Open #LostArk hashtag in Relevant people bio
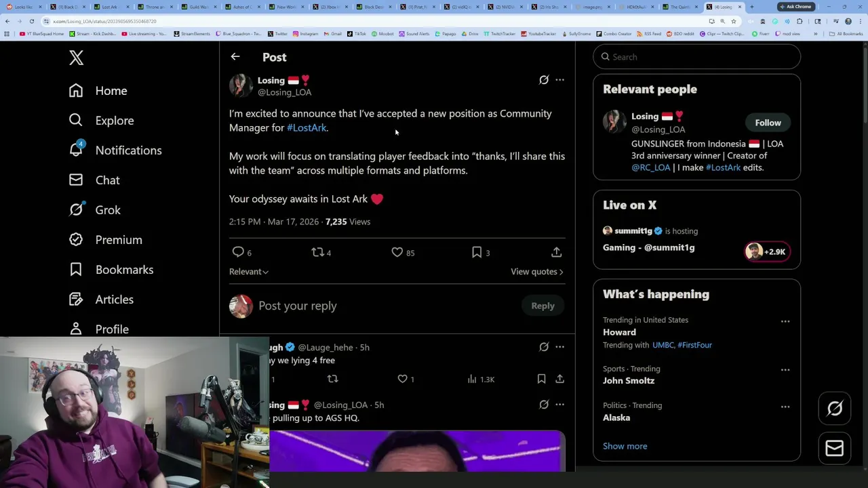 click(x=723, y=167)
